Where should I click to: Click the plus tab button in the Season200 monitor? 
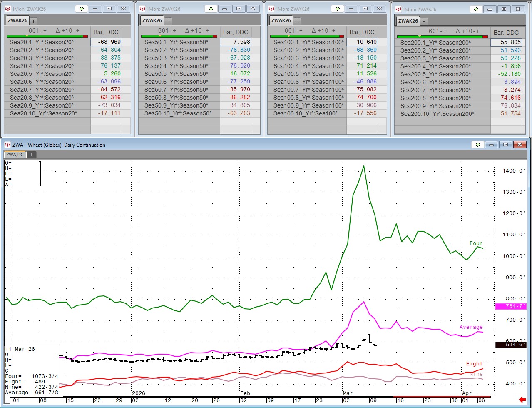[424, 21]
